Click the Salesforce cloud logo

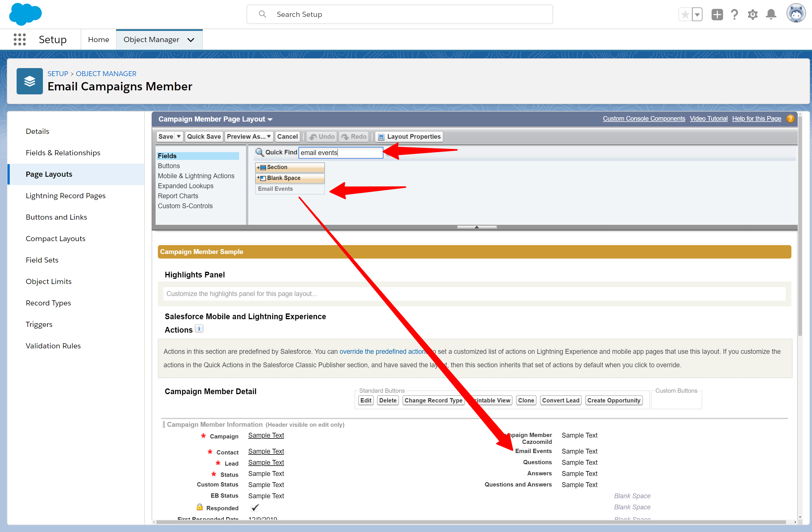tap(25, 14)
